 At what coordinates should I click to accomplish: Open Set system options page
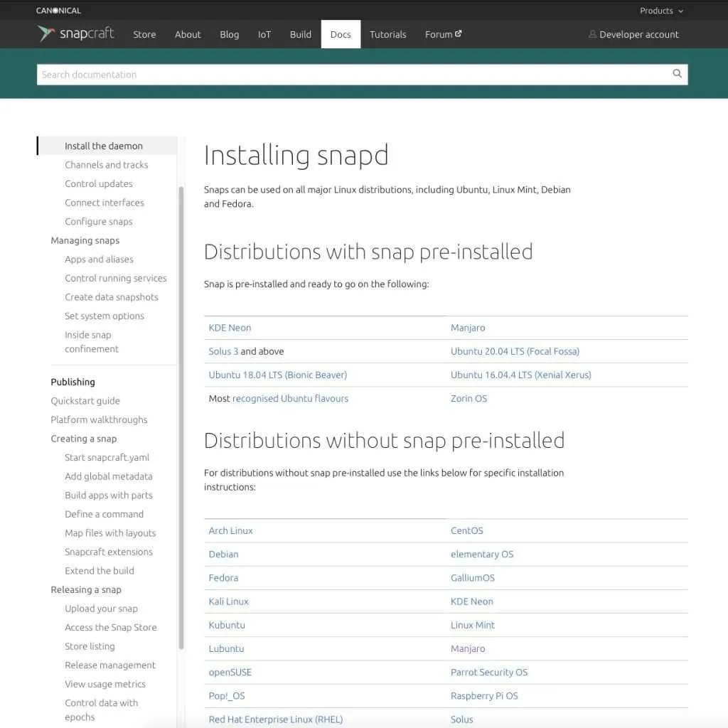click(105, 316)
